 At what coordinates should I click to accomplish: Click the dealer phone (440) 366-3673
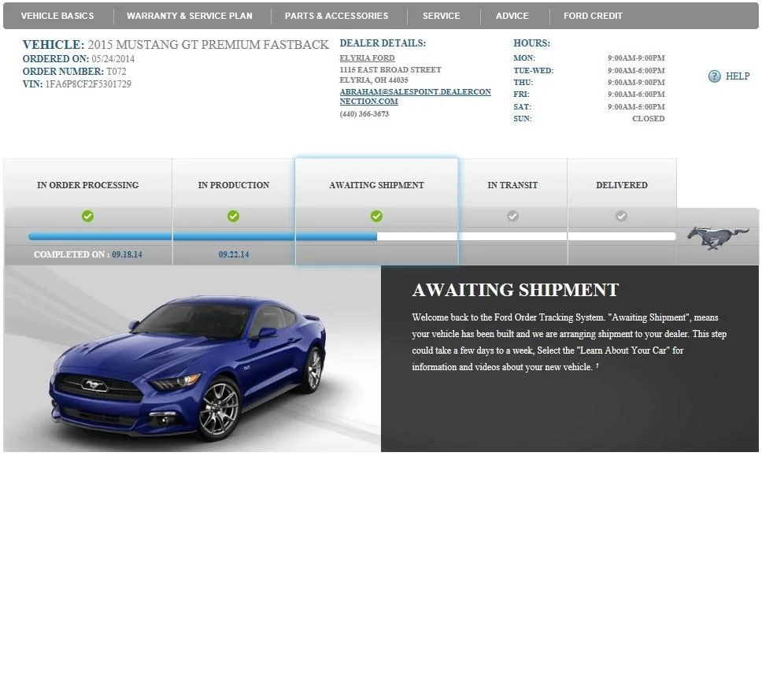(364, 114)
